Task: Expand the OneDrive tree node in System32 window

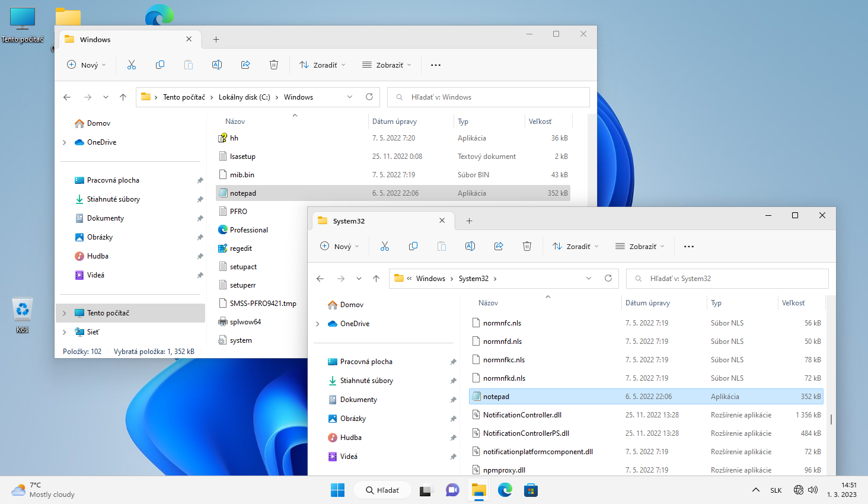Action: (x=318, y=324)
